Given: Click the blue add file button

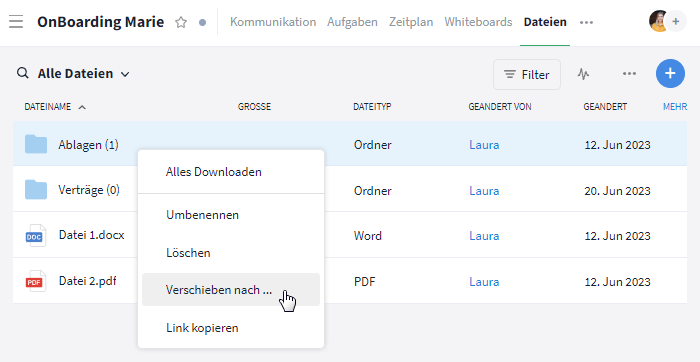Looking at the screenshot, I should pos(670,74).
